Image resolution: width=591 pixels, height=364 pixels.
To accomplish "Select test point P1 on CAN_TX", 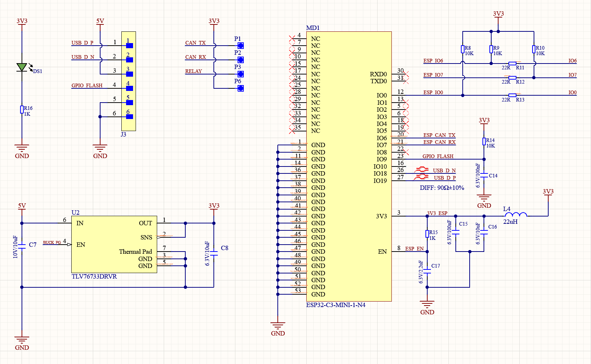I will click(240, 46).
